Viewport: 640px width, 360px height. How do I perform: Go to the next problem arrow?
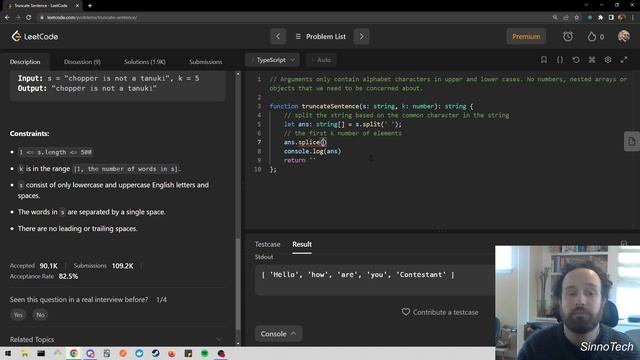pyautogui.click(x=361, y=36)
